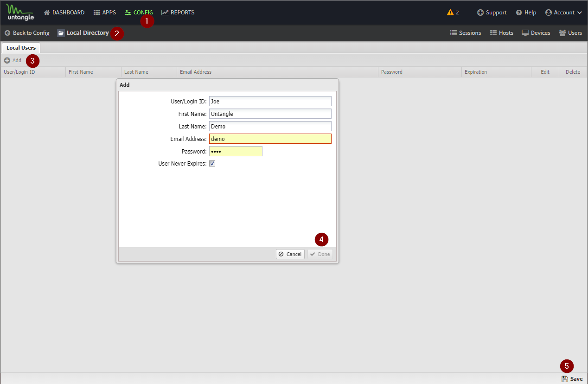Open the Help link
The height and width of the screenshot is (384, 588).
point(530,13)
